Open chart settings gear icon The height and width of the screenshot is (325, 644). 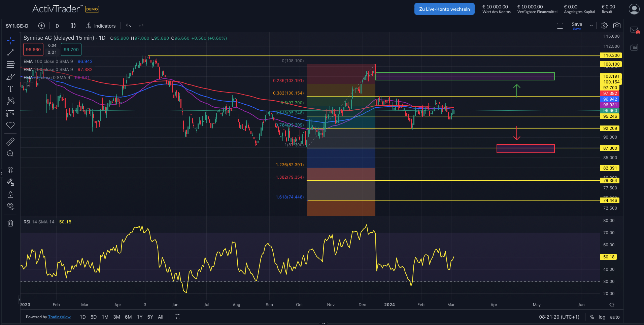click(x=604, y=26)
